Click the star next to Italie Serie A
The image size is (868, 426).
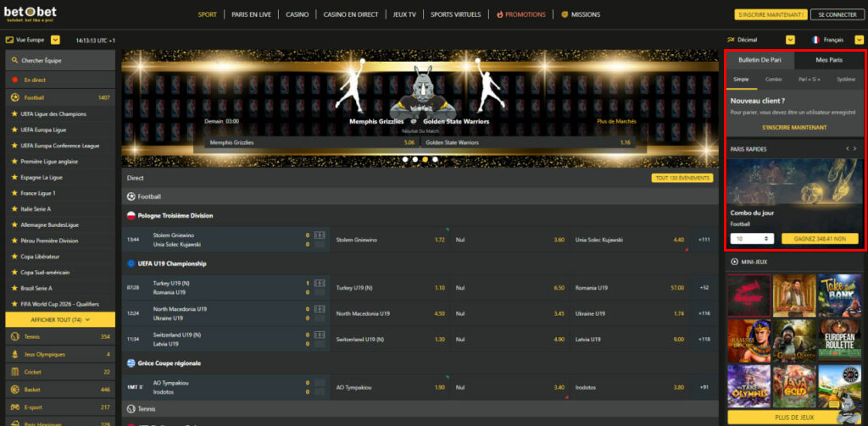click(x=15, y=209)
